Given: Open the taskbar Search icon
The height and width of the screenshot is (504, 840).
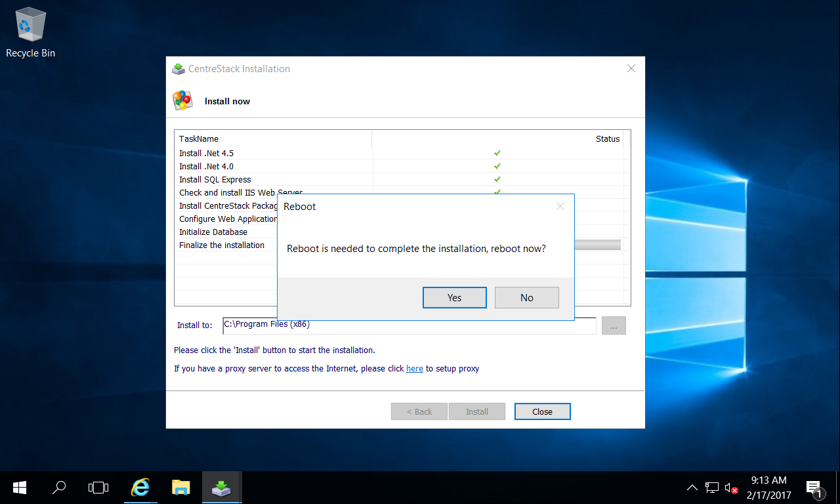Looking at the screenshot, I should tap(59, 487).
